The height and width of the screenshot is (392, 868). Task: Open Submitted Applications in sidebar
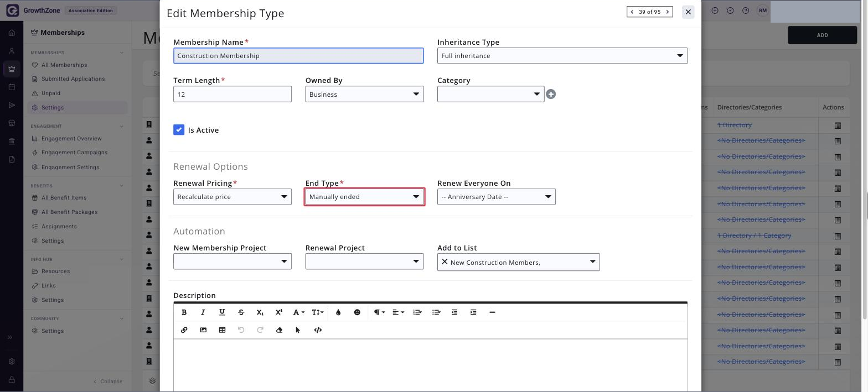point(73,79)
